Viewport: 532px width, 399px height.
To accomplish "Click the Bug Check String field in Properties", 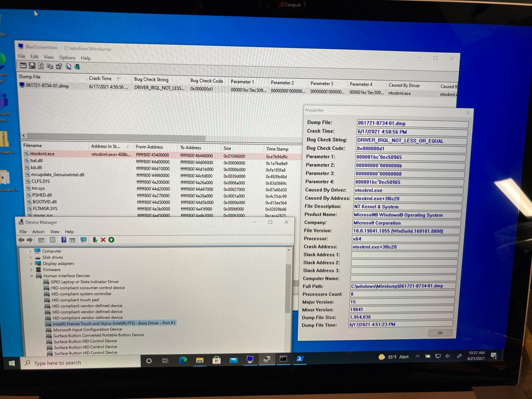I will point(411,141).
